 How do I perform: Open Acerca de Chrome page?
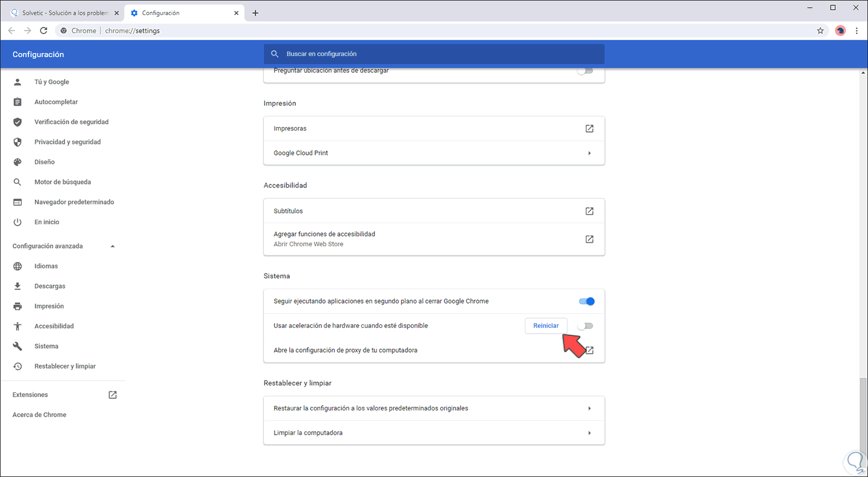click(39, 415)
